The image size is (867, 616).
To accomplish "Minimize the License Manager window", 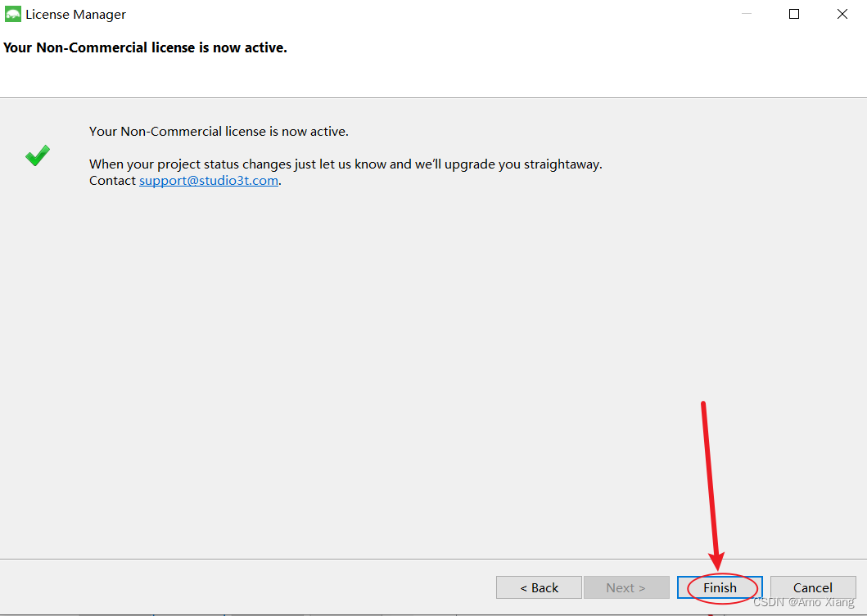I will pyautogui.click(x=747, y=14).
